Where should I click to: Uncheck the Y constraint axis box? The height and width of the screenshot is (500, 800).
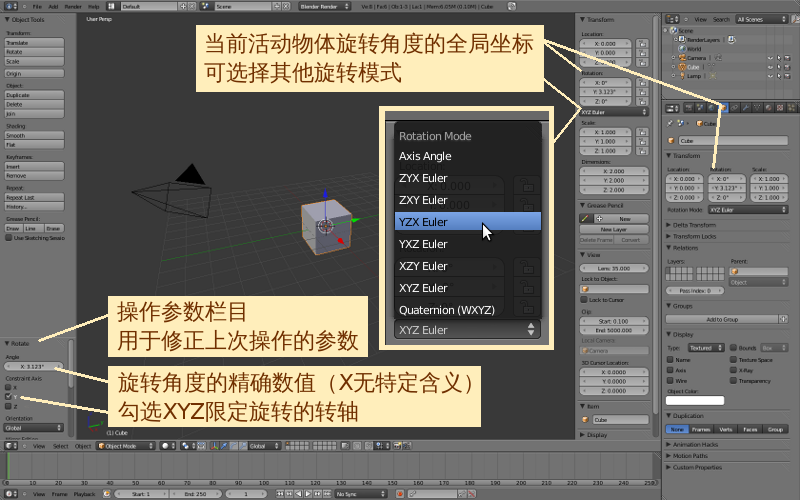[8, 396]
